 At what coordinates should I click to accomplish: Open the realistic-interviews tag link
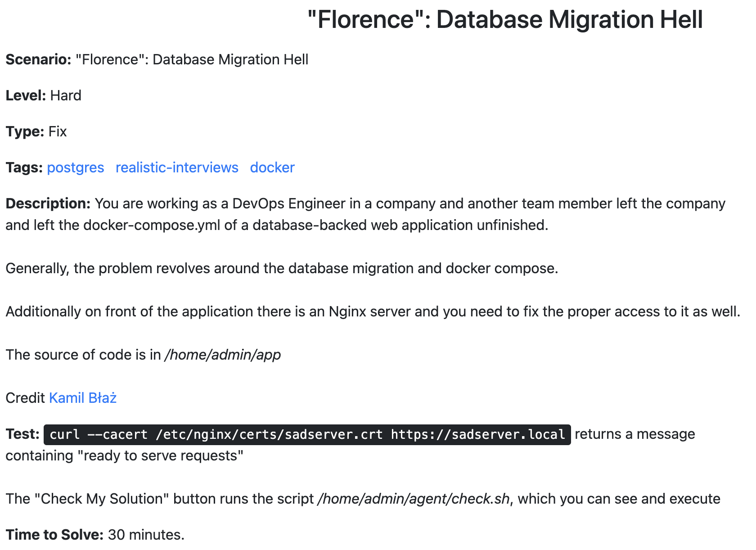pos(177,167)
